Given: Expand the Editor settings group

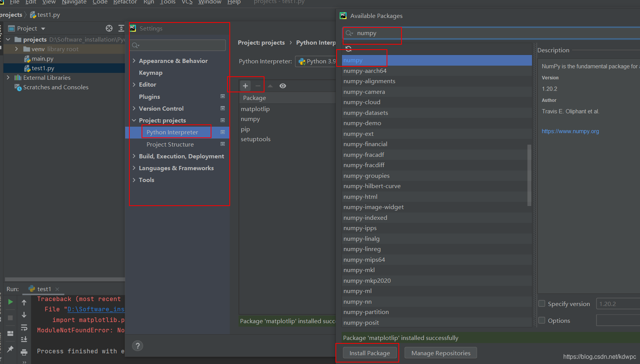Looking at the screenshot, I should [134, 84].
